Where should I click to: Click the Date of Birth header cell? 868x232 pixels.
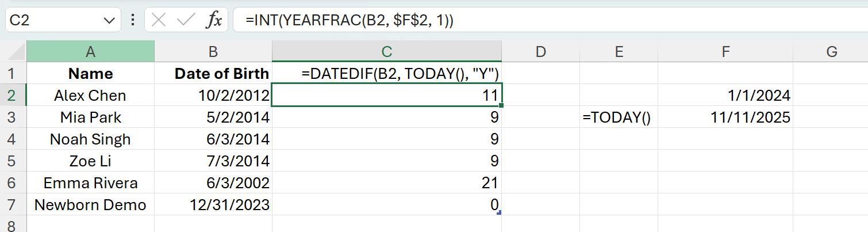click(221, 74)
